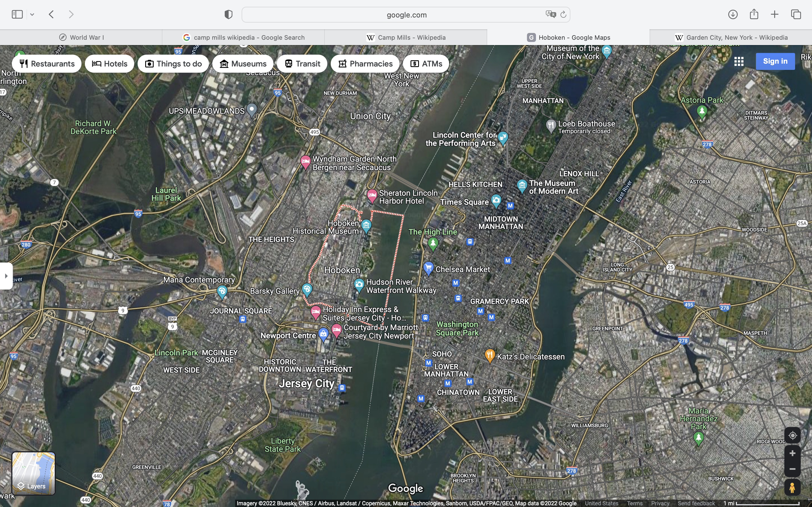
Task: Open the Google apps grid
Action: [x=738, y=61]
